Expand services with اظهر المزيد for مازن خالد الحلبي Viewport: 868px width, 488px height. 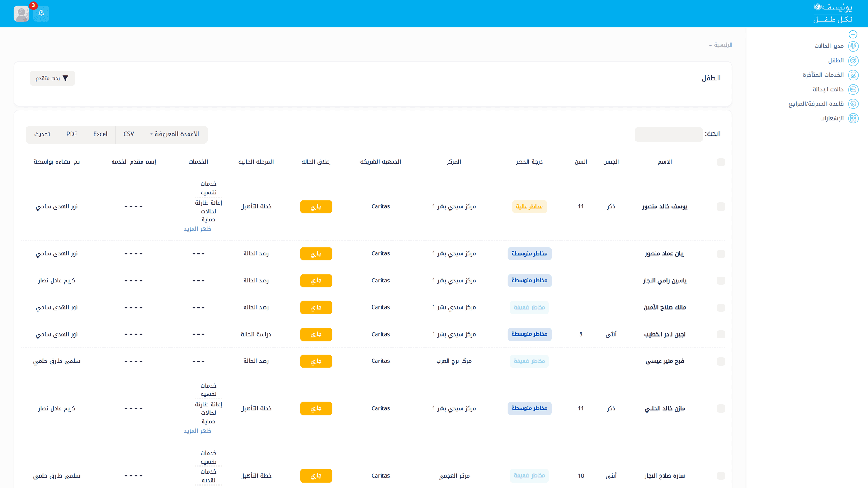[x=198, y=431]
